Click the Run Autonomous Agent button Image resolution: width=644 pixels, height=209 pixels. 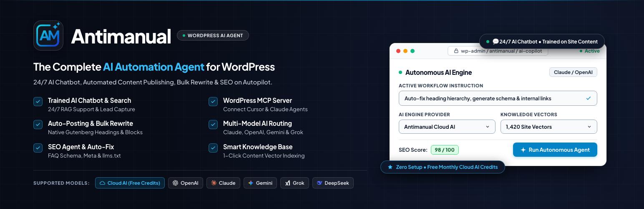pyautogui.click(x=555, y=150)
